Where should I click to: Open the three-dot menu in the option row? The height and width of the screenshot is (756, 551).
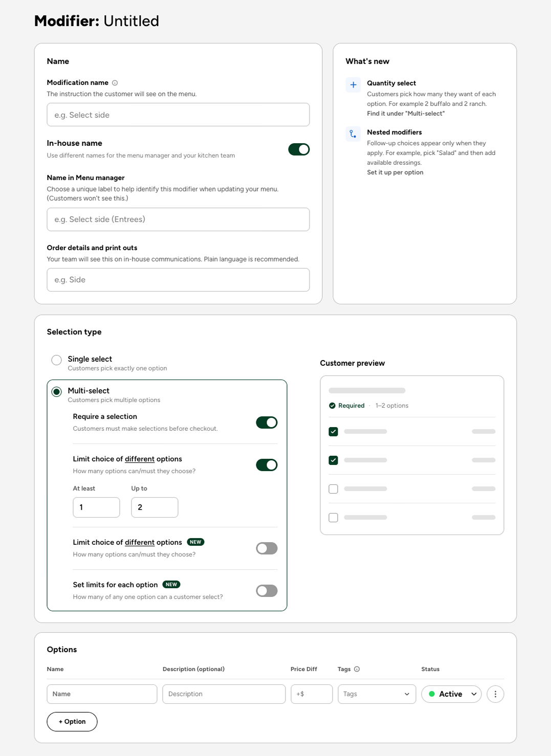tap(495, 694)
